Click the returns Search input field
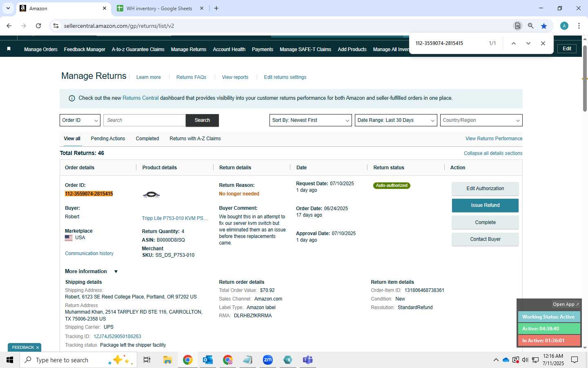The image size is (588, 368). pyautogui.click(x=145, y=120)
